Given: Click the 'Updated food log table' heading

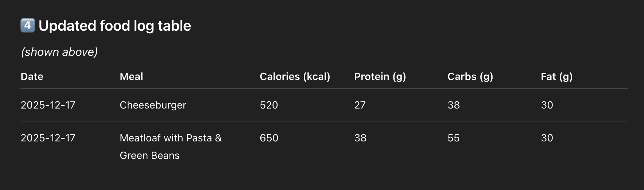Looking at the screenshot, I should coord(115,26).
